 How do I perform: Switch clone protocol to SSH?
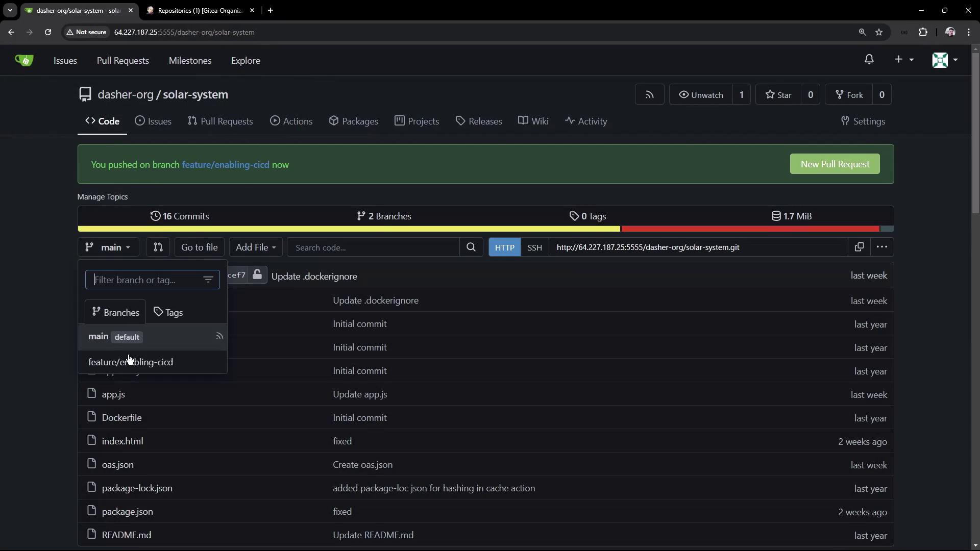[x=534, y=247]
